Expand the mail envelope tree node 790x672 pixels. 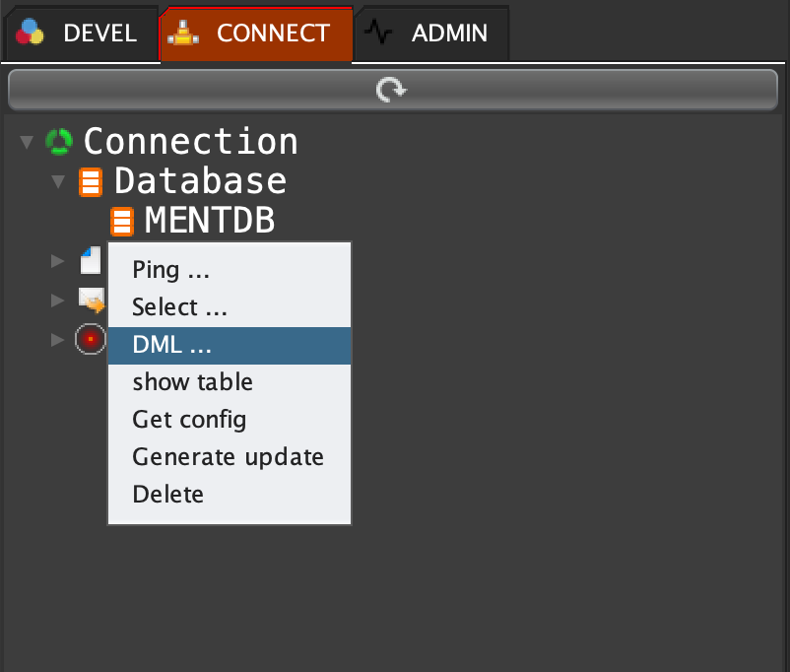[58, 300]
